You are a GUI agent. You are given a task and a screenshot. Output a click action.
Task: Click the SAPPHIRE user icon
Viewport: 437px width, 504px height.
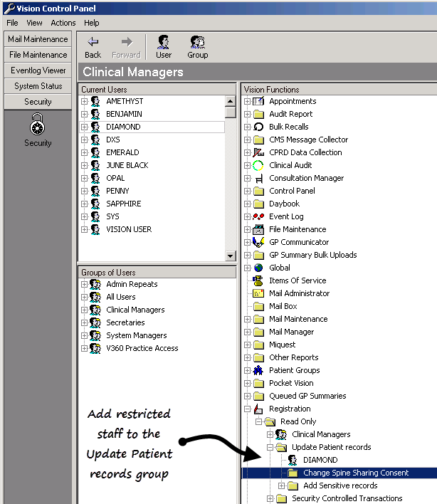click(95, 204)
